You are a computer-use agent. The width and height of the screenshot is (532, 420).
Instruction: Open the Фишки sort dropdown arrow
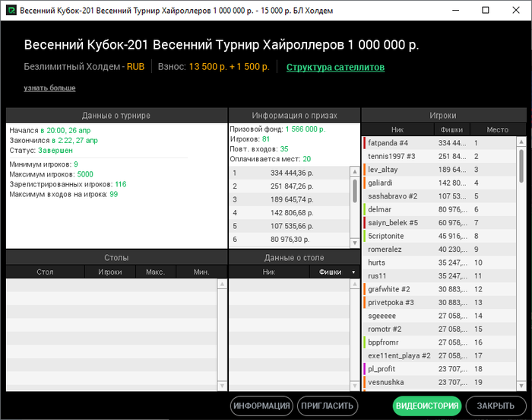point(353,272)
